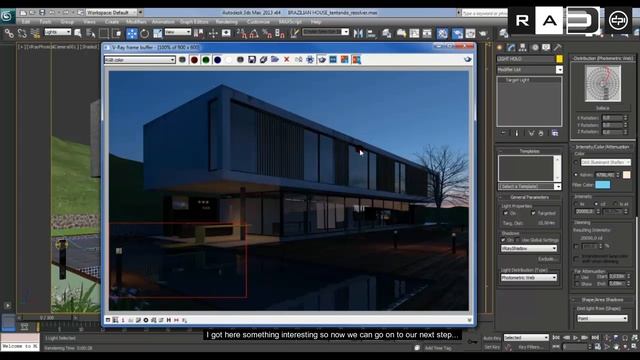The height and width of the screenshot is (360, 640).
Task: Click the render teapot icon in main toolbar
Action: pyautogui.click(x=484, y=33)
